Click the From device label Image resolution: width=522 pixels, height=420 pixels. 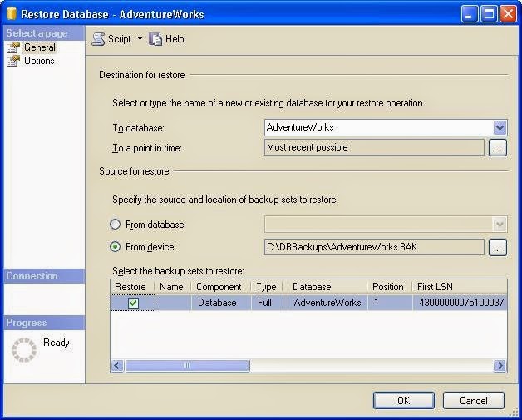coord(150,247)
